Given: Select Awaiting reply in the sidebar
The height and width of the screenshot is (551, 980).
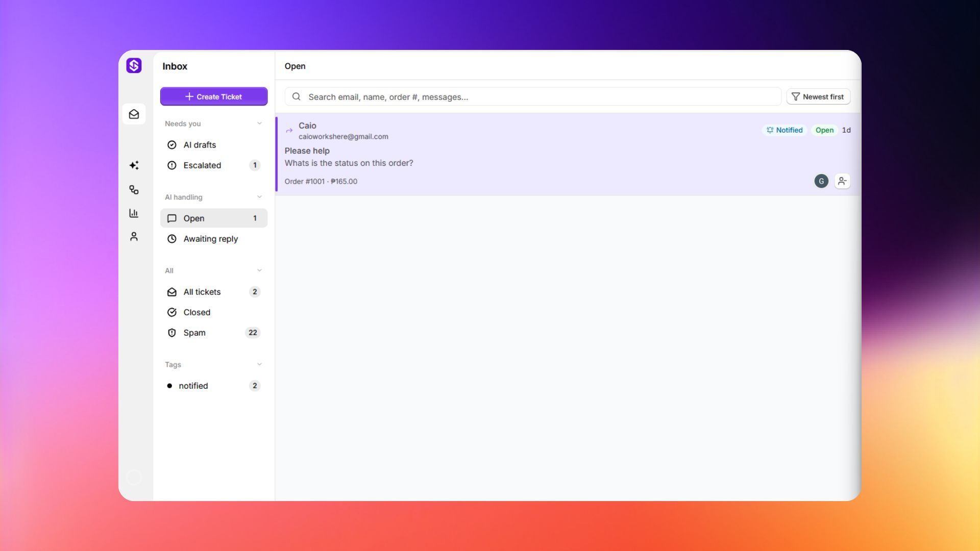Looking at the screenshot, I should (x=214, y=239).
